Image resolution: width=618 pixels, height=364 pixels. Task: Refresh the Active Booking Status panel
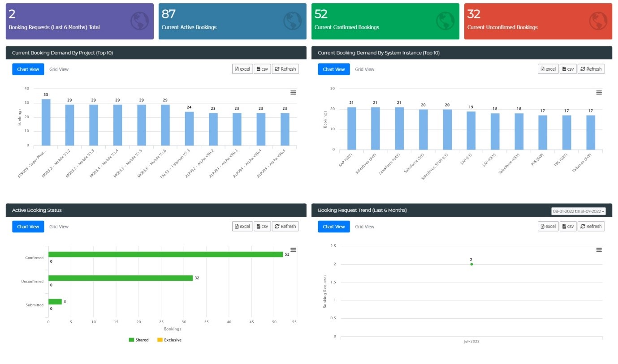[285, 227]
